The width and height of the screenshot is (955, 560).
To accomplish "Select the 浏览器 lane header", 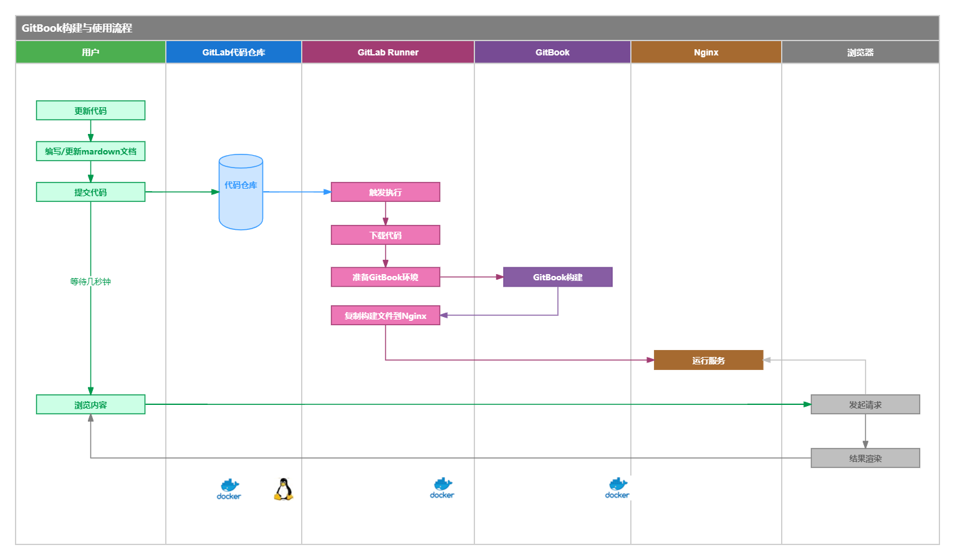I will (860, 52).
